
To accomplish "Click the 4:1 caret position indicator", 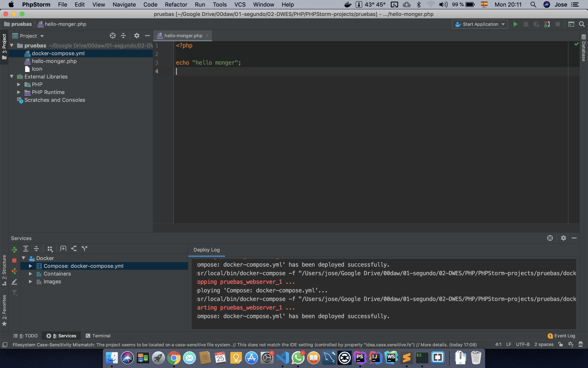I will (498, 344).
